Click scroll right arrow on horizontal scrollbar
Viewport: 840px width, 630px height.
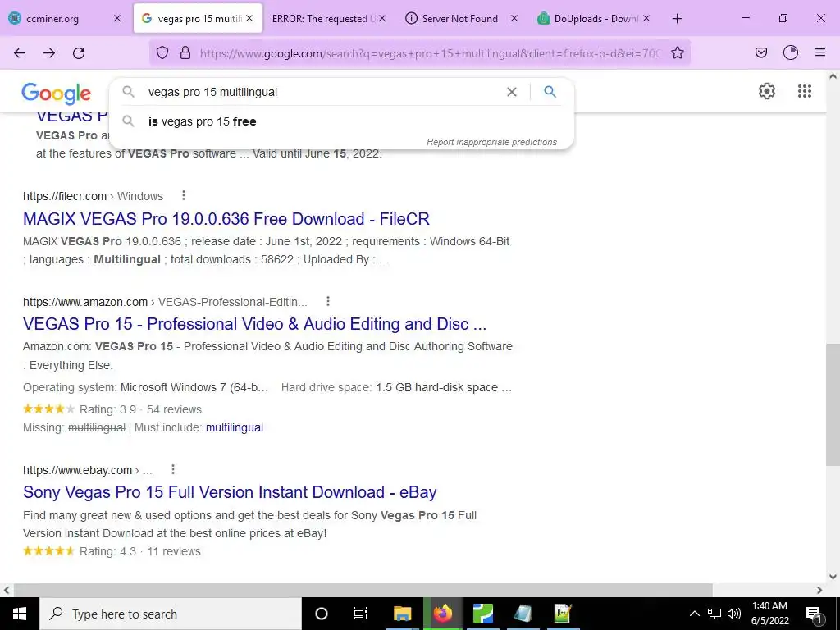point(819,590)
